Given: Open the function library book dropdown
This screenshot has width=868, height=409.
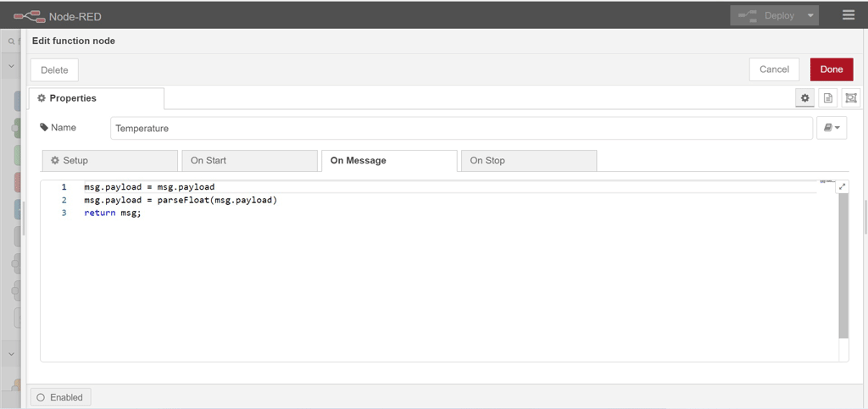Looking at the screenshot, I should pos(832,128).
